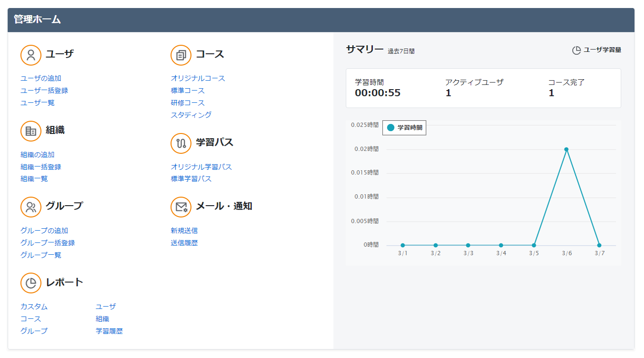Click the ユーザ section person icon

pyautogui.click(x=31, y=55)
